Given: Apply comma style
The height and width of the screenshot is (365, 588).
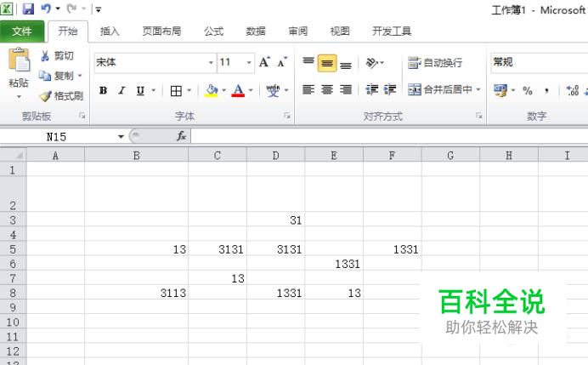Looking at the screenshot, I should point(546,90).
